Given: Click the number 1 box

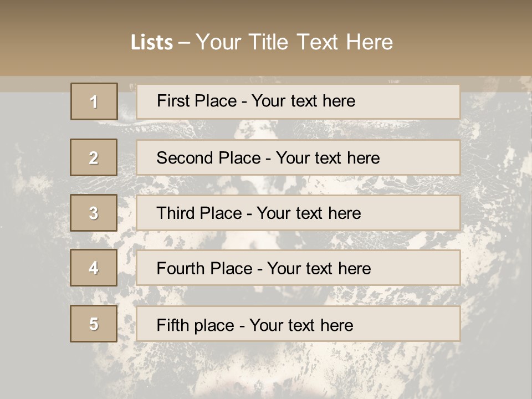Looking at the screenshot, I should click(94, 101).
